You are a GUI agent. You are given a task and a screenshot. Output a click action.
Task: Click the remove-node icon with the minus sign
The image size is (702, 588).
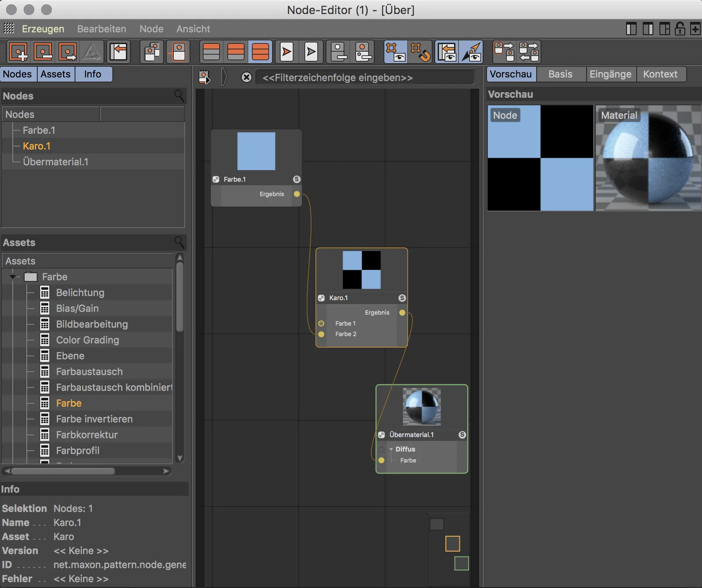(43, 52)
